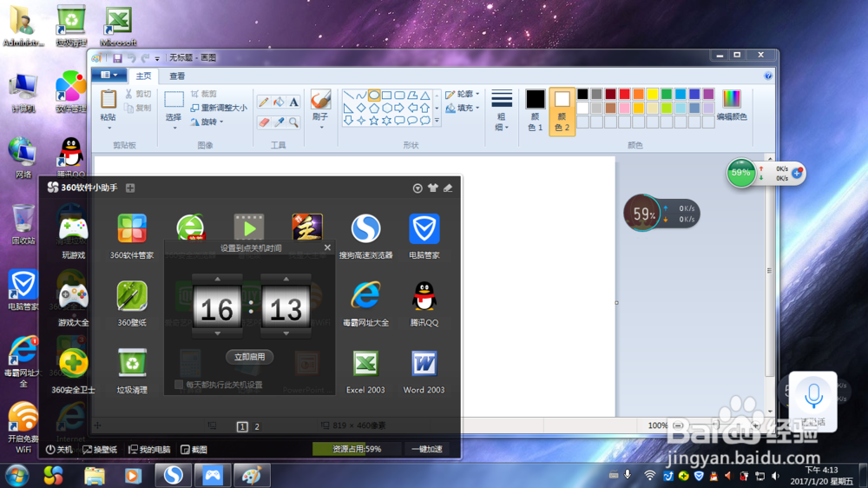Click 我的电脑 in the 360 assistant bar
This screenshot has width=868, height=488.
coord(149,449)
